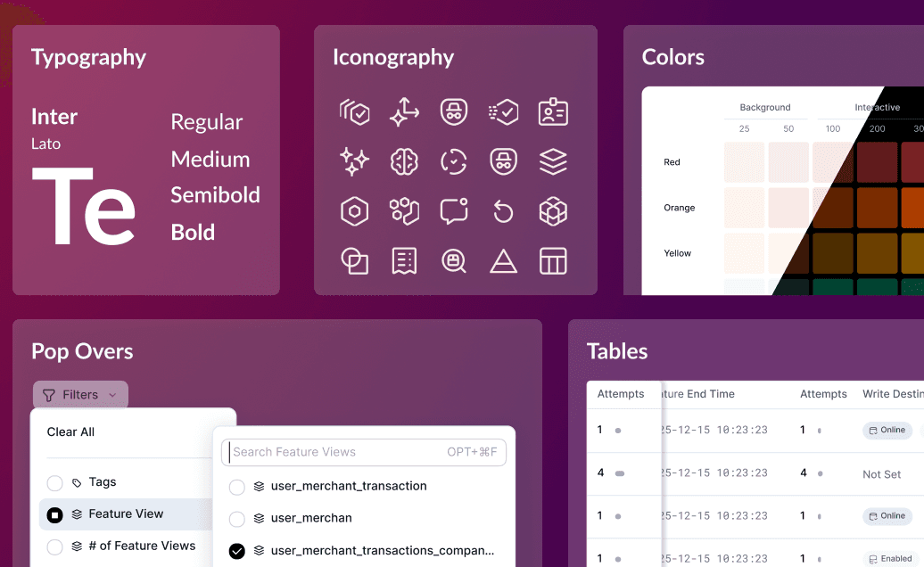Select the hexagon nodes flow icon
Screen dimensions: 924x567
tap(404, 210)
